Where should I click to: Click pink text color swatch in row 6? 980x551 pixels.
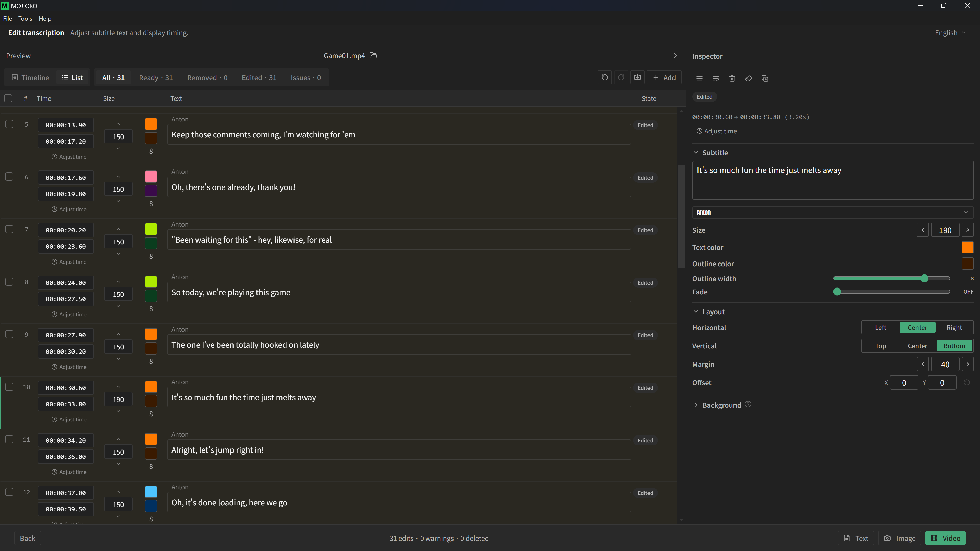151,177
